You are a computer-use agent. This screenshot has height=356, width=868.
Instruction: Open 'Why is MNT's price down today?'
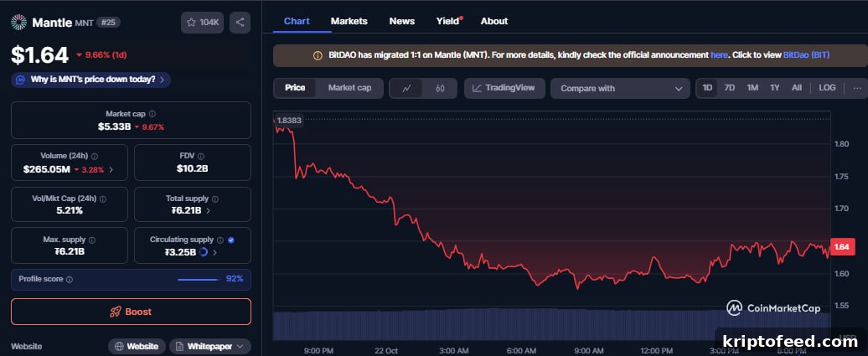pyautogui.click(x=90, y=80)
